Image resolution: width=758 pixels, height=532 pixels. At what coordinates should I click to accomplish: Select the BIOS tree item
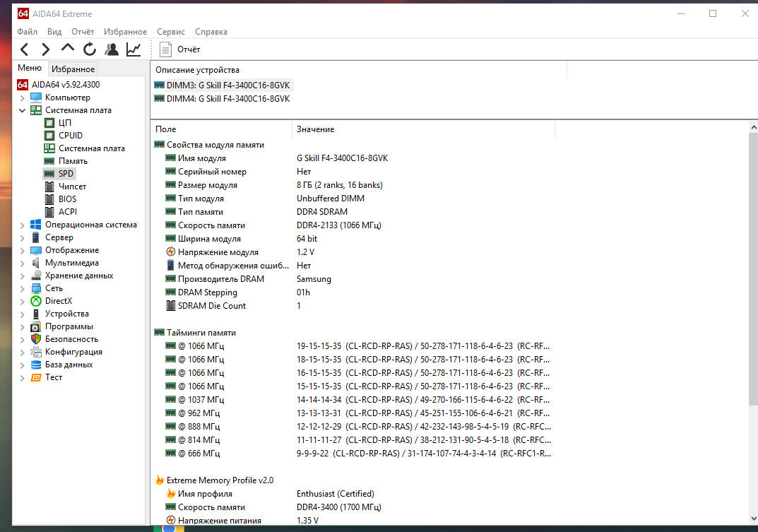pos(67,199)
